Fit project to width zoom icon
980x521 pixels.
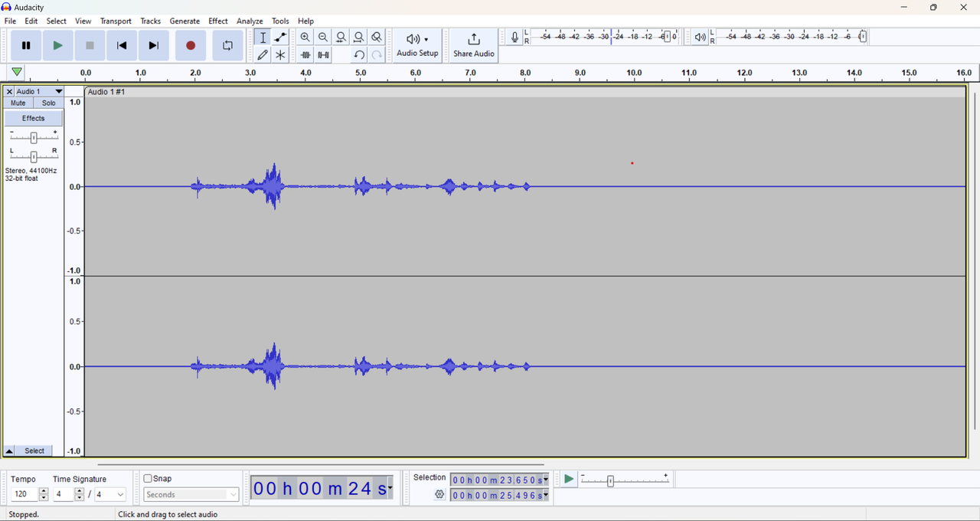click(x=359, y=38)
